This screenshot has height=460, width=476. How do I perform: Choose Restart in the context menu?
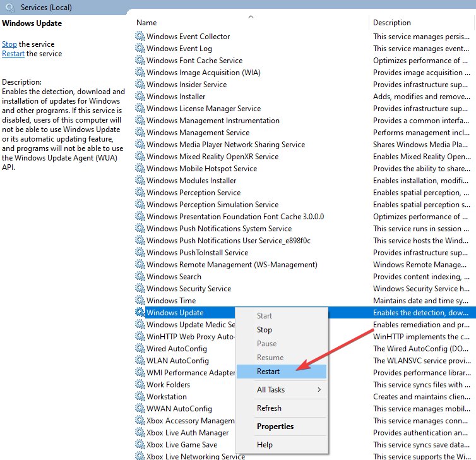coord(282,372)
